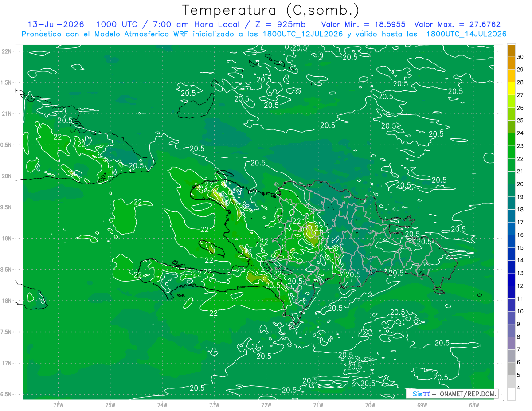Pick the purple colorbar segment between 7 and 8
This screenshot has height=411, width=532.
point(511,344)
